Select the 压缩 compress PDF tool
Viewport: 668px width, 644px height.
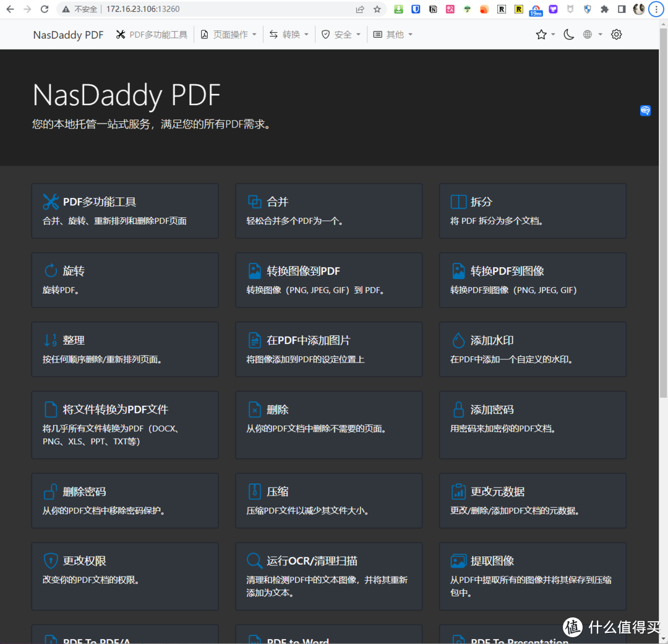328,500
